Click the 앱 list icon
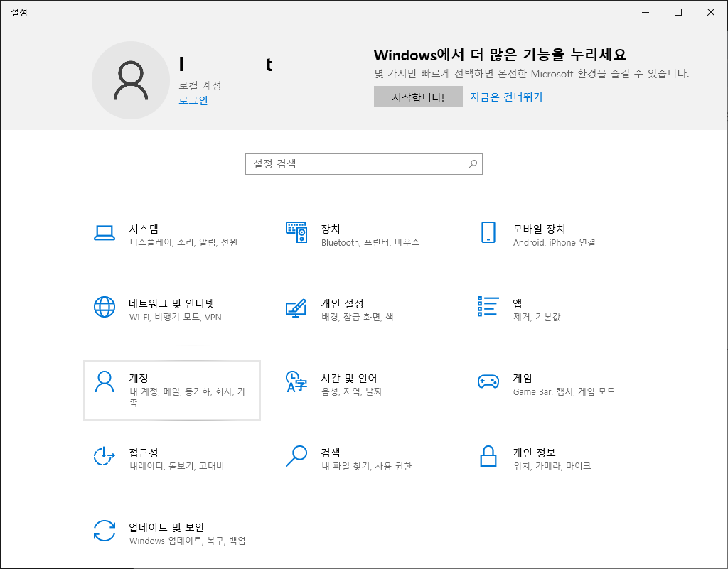This screenshot has width=728, height=569. (488, 307)
